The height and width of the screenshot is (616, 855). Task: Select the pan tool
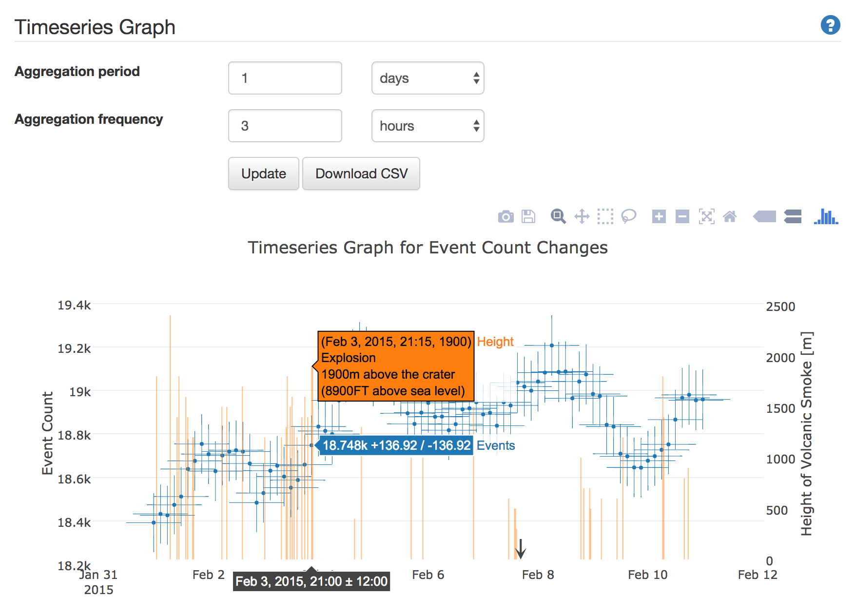click(582, 216)
